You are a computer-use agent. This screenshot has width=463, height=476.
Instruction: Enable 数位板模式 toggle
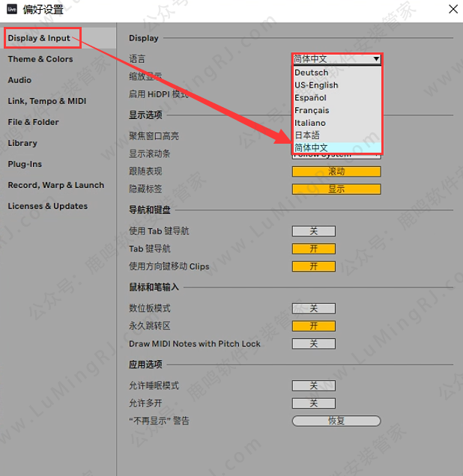(314, 308)
